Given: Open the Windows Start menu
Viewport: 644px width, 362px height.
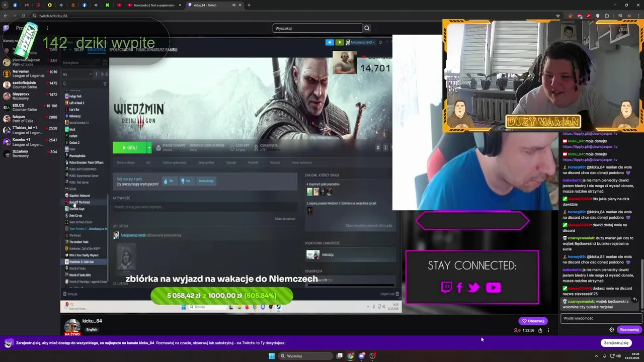Looking at the screenshot, I should 272,356.
